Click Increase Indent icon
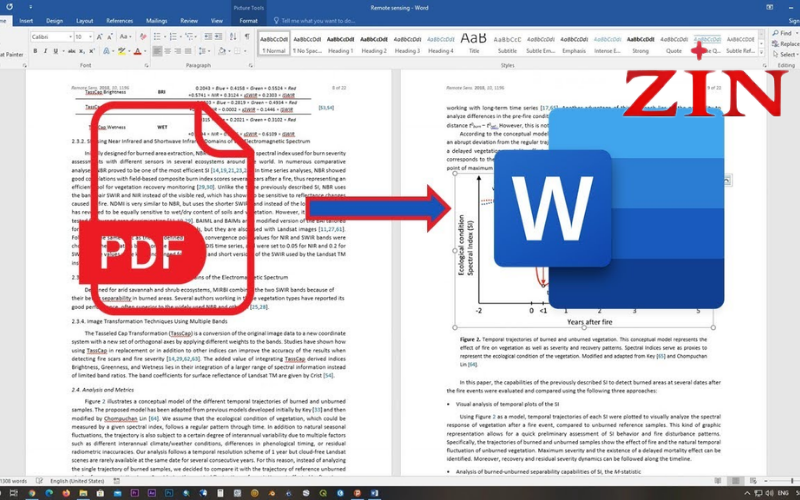 click(218, 37)
